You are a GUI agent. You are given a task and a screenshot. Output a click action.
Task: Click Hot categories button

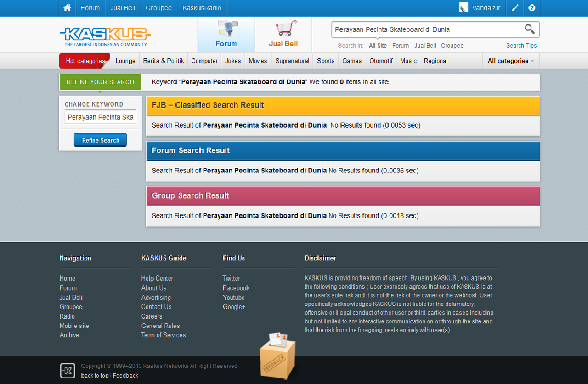85,61
